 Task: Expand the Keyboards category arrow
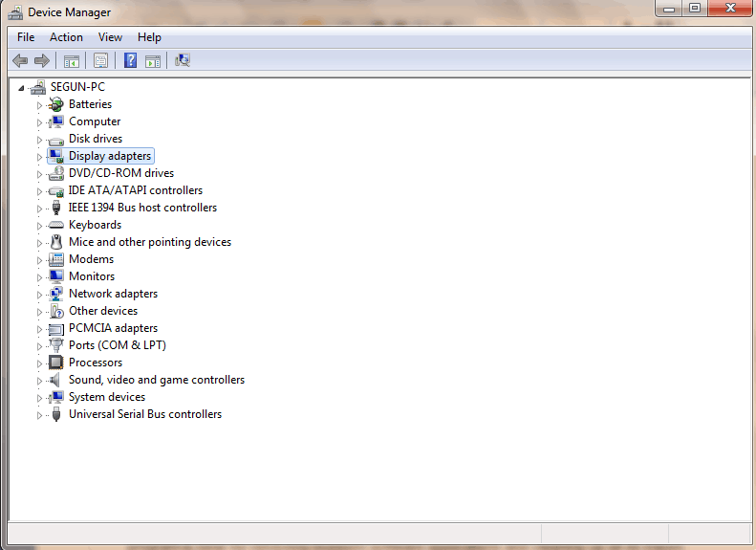39,226
